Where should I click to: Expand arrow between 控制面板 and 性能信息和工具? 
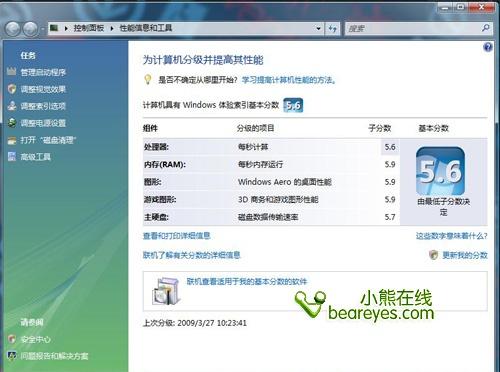[112, 28]
